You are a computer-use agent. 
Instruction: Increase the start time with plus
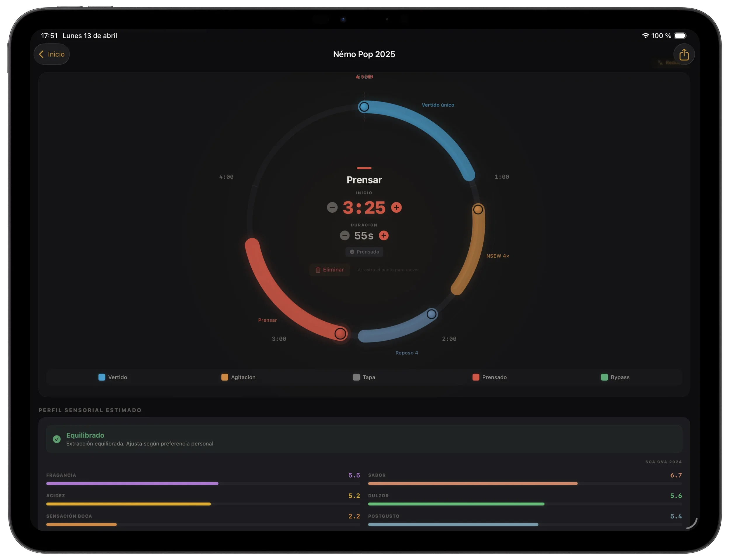396,207
